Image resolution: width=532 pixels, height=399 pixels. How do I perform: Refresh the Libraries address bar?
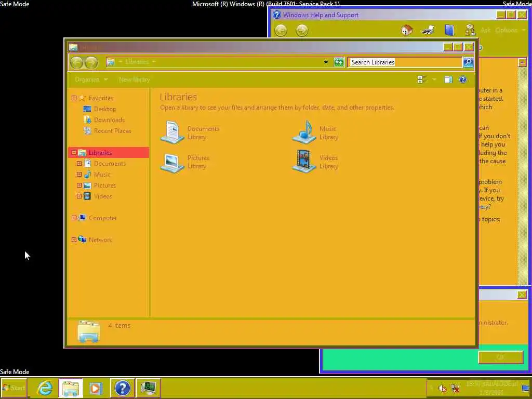339,62
